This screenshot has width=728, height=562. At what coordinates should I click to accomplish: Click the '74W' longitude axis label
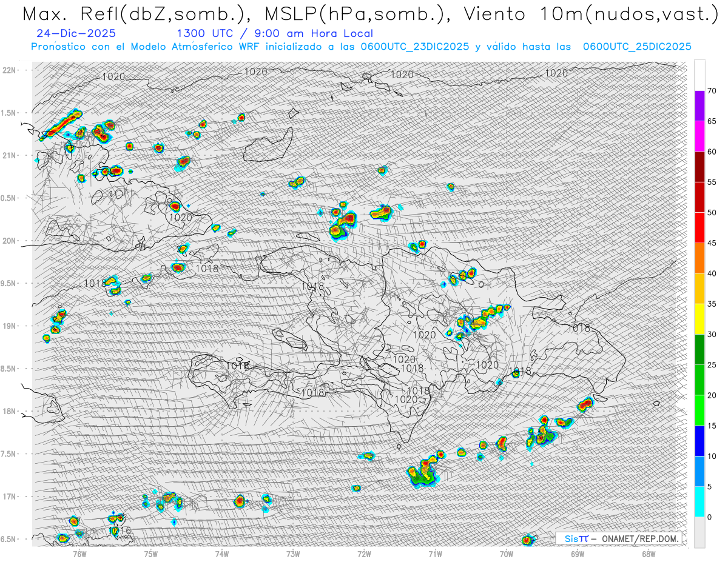(x=222, y=554)
